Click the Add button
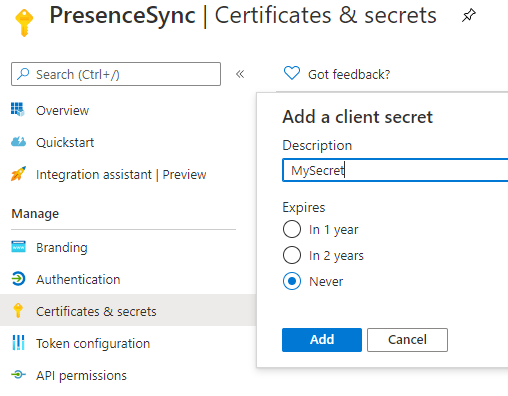The height and width of the screenshot is (396, 508). point(322,340)
